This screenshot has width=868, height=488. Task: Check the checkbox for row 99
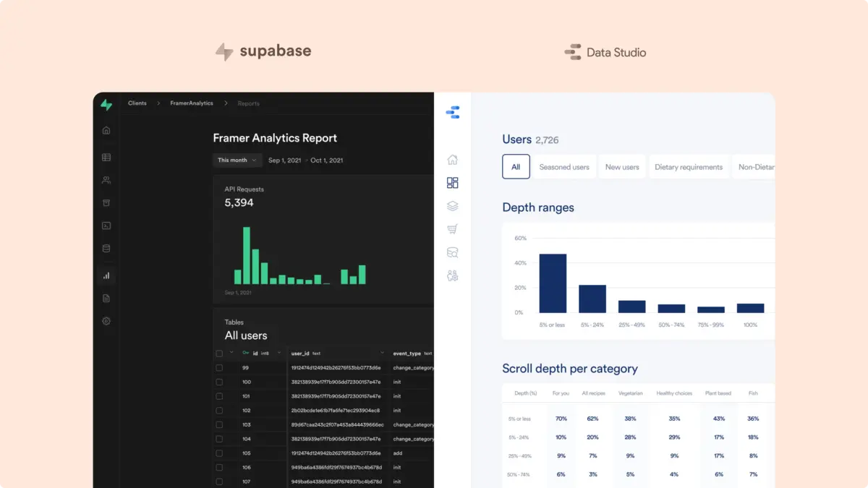click(x=219, y=368)
